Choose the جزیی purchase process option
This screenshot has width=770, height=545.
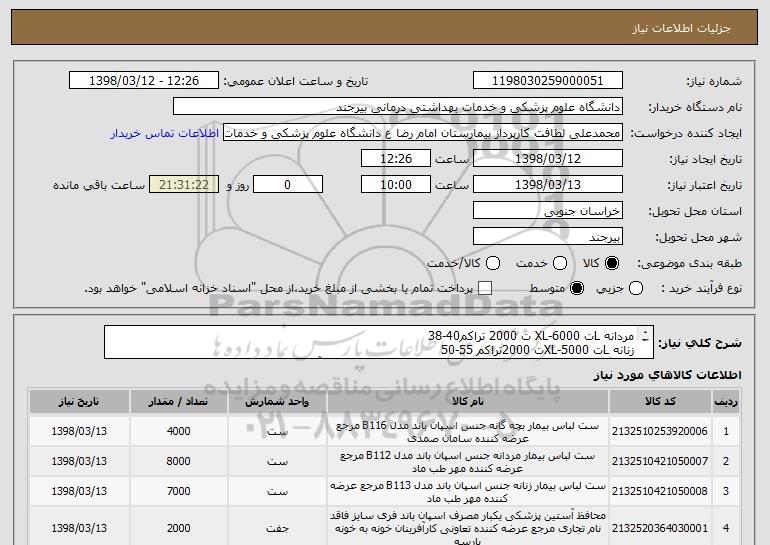point(636,289)
